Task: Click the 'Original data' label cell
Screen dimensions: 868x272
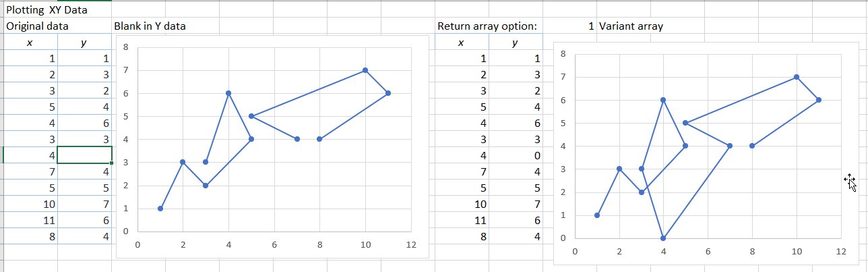Action: 37,26
